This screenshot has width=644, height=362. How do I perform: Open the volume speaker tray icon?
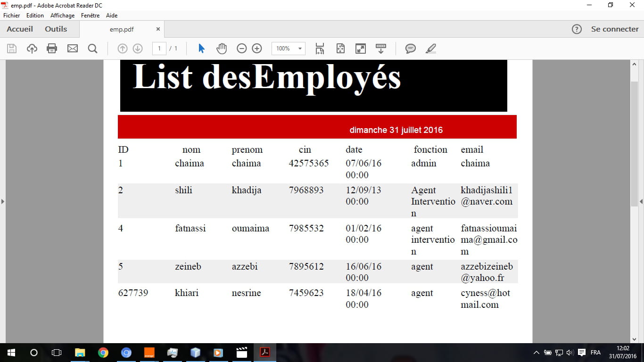[x=570, y=353]
